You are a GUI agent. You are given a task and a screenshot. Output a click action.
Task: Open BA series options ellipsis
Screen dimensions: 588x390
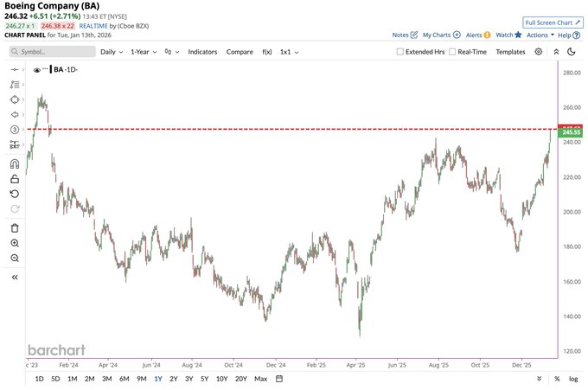pos(45,68)
